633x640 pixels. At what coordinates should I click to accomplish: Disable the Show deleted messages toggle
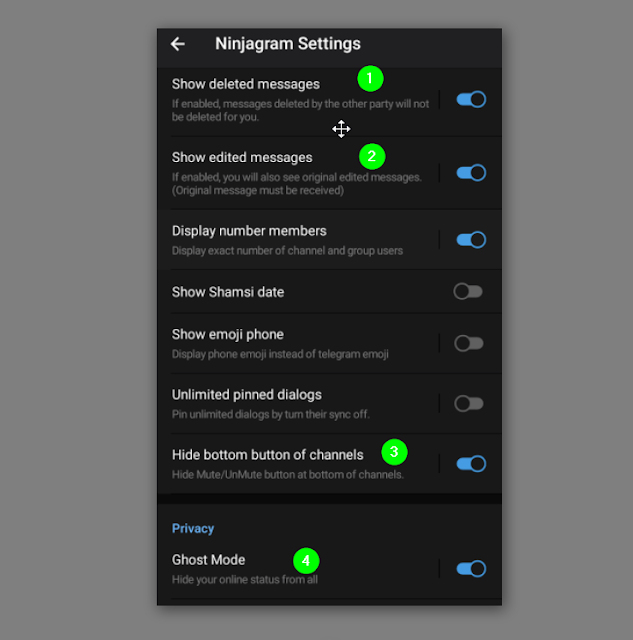[471, 100]
